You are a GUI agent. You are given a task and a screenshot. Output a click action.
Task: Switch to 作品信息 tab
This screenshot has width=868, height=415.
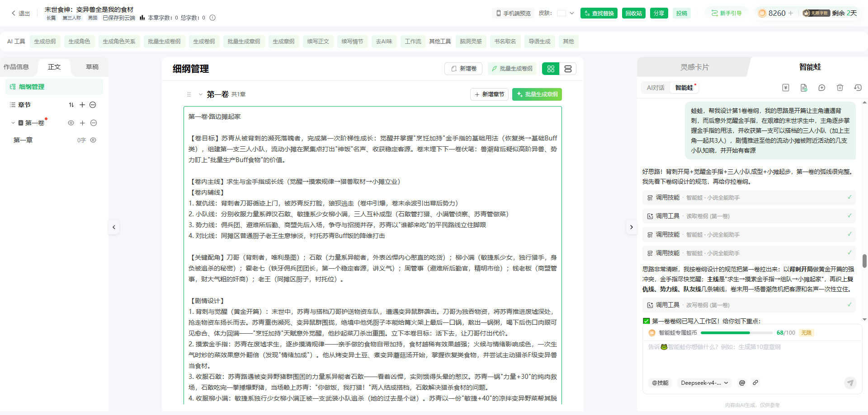[x=16, y=67]
